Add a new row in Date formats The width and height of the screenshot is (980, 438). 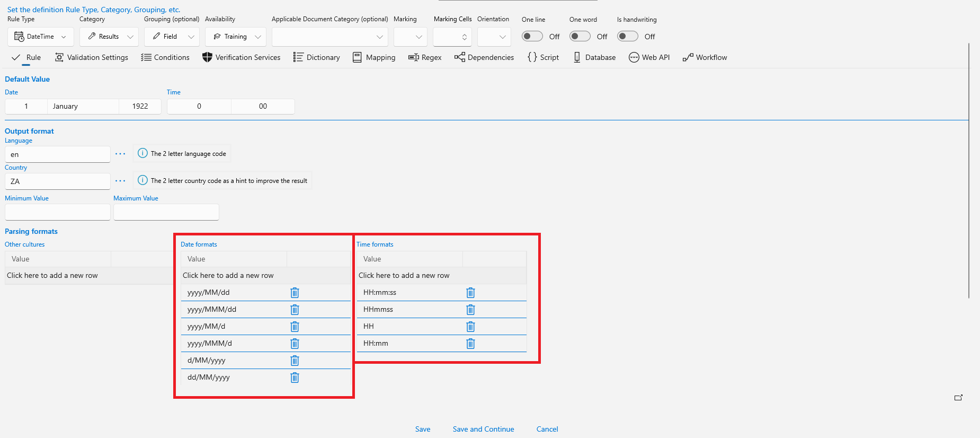[265, 276]
